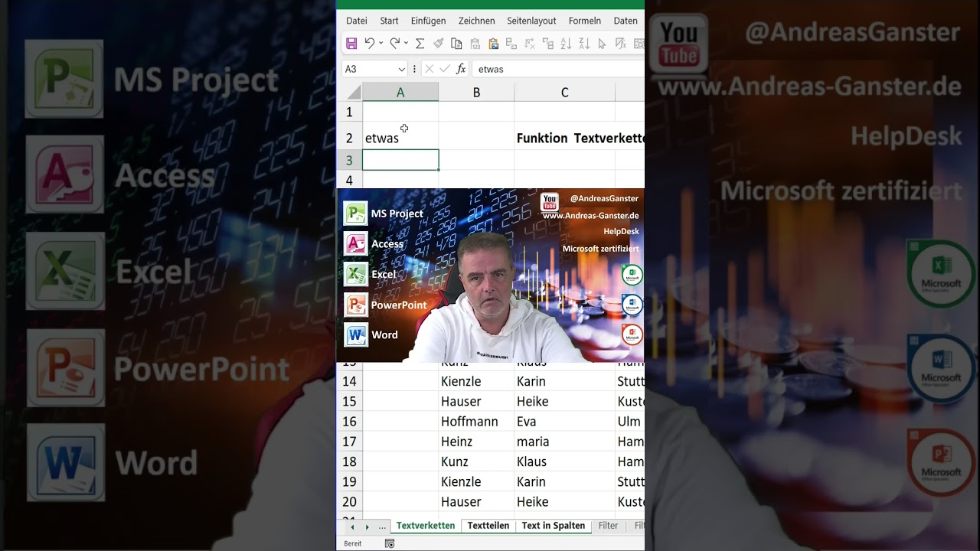Screen dimensions: 980x551
Task: Open the Formeln ribbon tab
Action: (585, 21)
